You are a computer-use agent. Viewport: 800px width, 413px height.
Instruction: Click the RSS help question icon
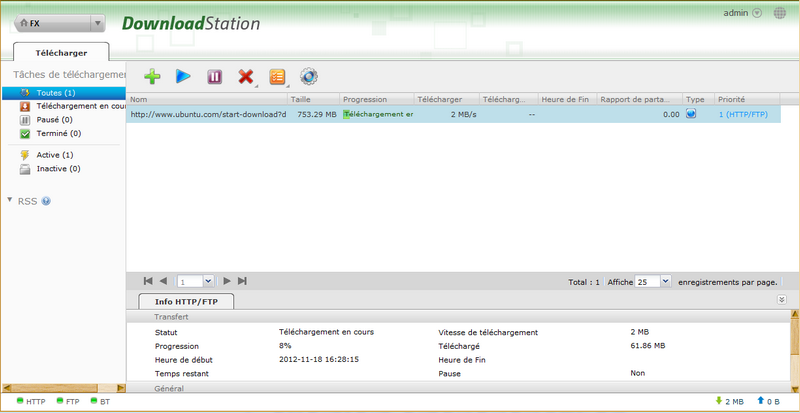click(46, 201)
